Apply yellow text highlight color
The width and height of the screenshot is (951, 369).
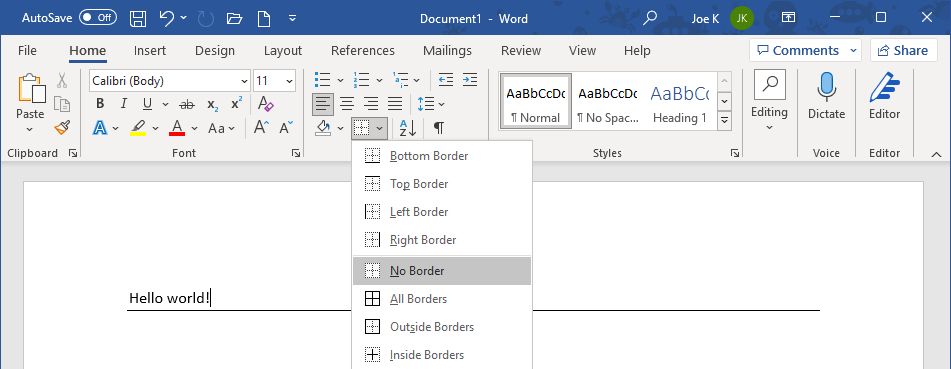pos(138,127)
